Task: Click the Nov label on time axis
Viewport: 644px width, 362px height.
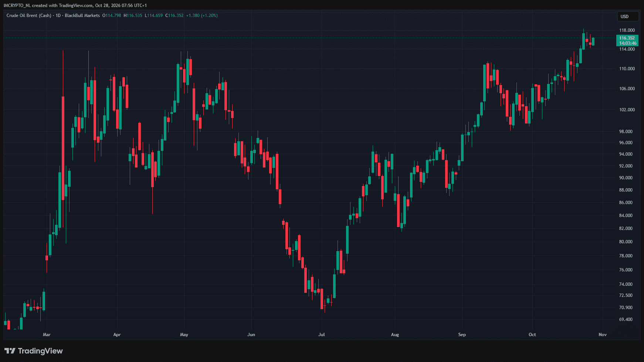Action: tap(603, 335)
